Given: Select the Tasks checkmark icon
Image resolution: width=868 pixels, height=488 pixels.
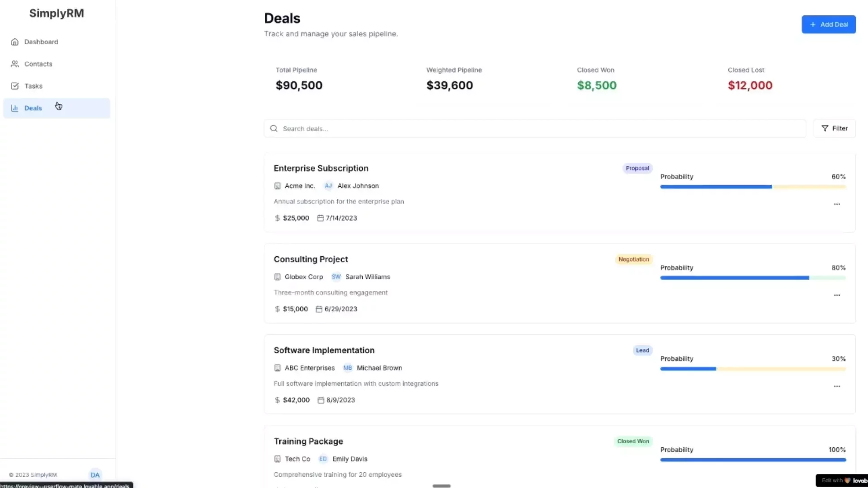Looking at the screenshot, I should coord(15,86).
